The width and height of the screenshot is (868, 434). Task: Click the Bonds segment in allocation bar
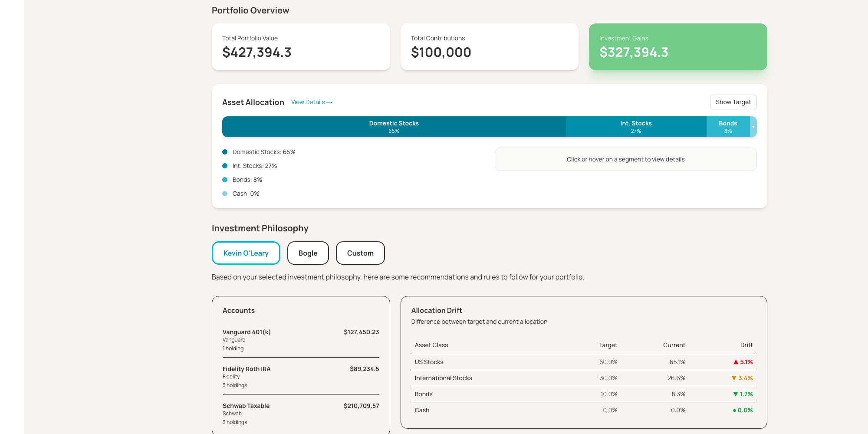click(728, 126)
